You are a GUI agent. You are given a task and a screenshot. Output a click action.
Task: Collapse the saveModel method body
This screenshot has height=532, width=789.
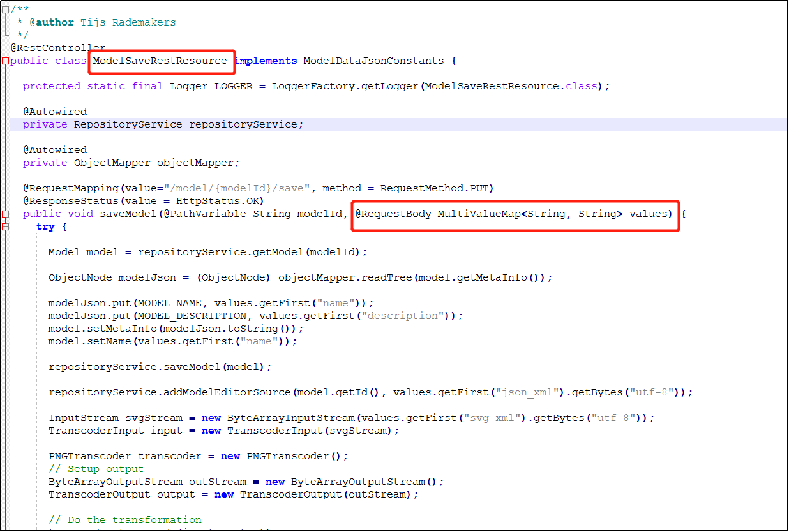[4, 214]
